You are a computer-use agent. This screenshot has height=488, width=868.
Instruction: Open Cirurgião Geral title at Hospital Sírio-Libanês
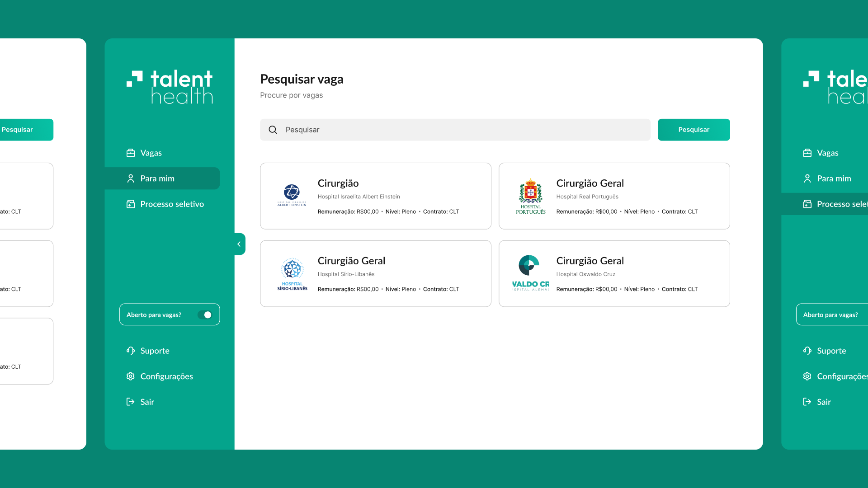[351, 261]
